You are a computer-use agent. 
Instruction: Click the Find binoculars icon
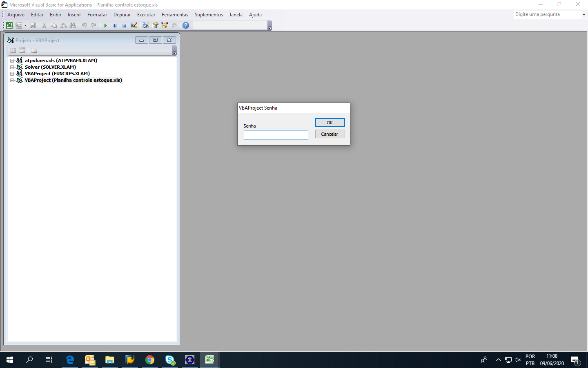(x=73, y=25)
